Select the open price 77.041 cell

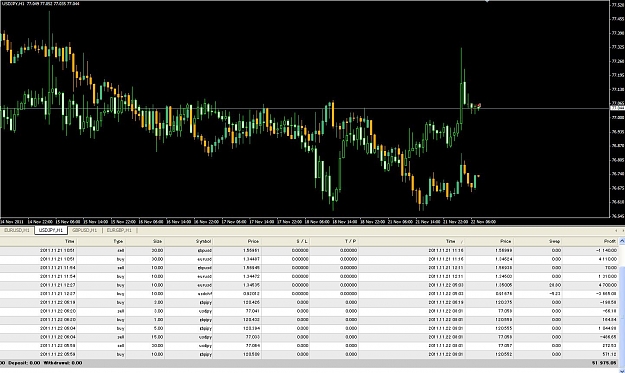[253, 311]
